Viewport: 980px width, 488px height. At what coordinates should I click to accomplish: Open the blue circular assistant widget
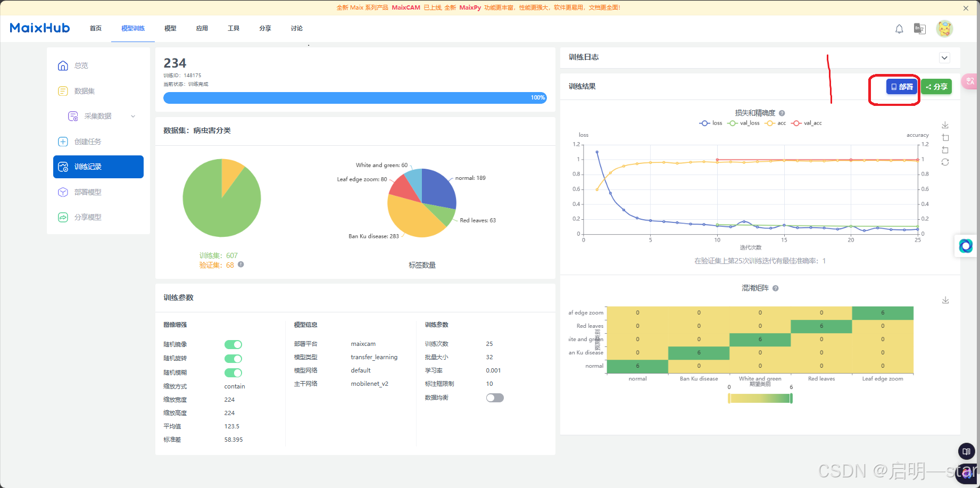click(966, 245)
